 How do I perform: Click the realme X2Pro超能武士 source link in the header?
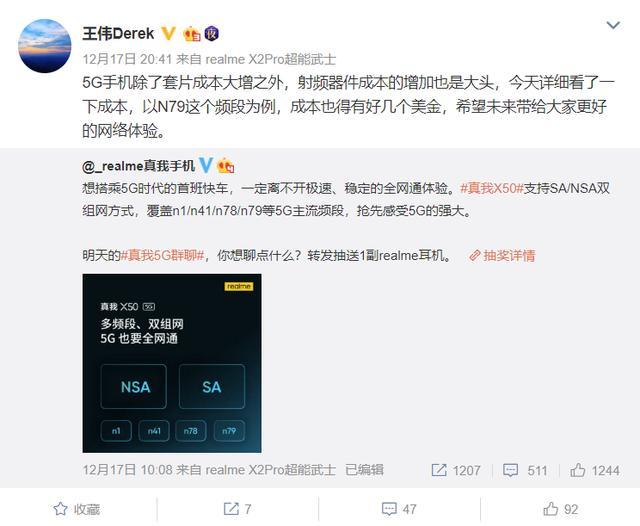pos(271,60)
